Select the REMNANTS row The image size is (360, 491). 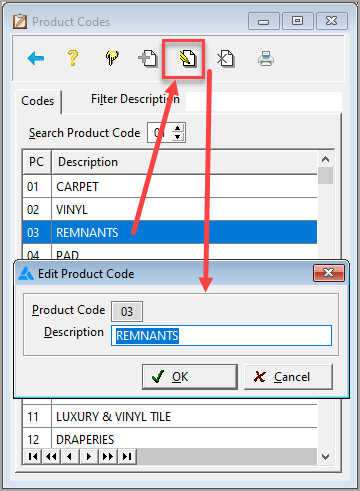(170, 232)
